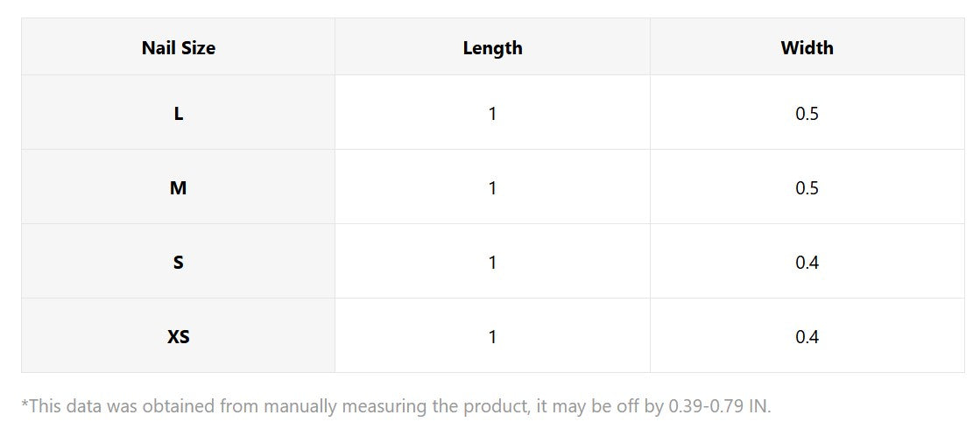Select the XS nail size row label
980x429 pixels.
(178, 337)
